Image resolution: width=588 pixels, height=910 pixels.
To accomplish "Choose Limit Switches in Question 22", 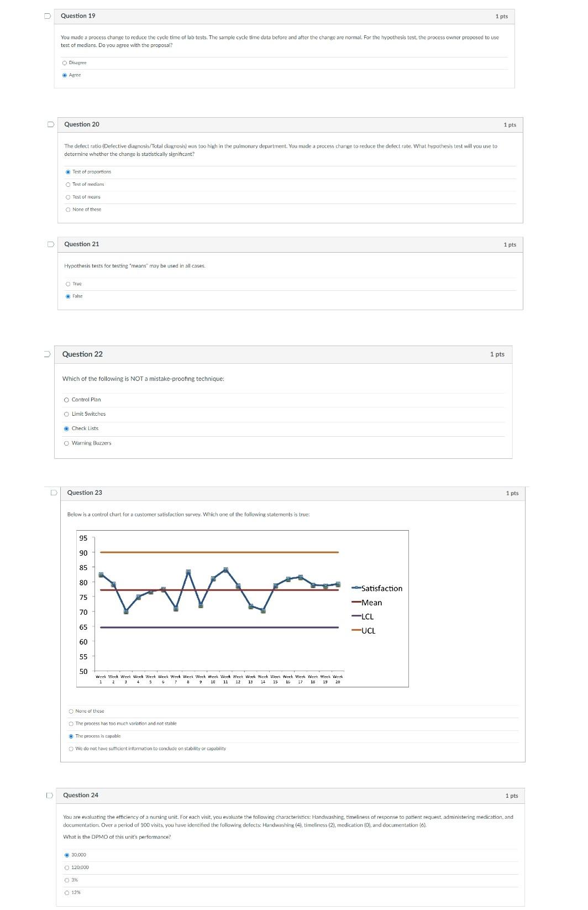I will point(67,414).
